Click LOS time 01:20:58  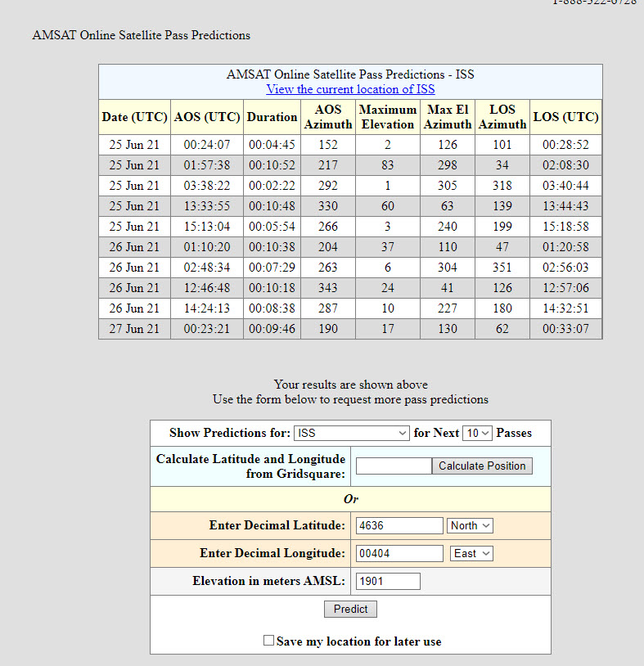[565, 247]
